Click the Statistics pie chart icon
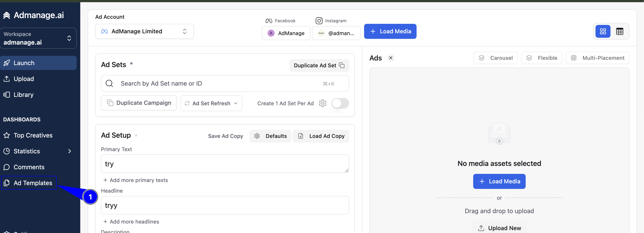The image size is (644, 233). coord(7,151)
